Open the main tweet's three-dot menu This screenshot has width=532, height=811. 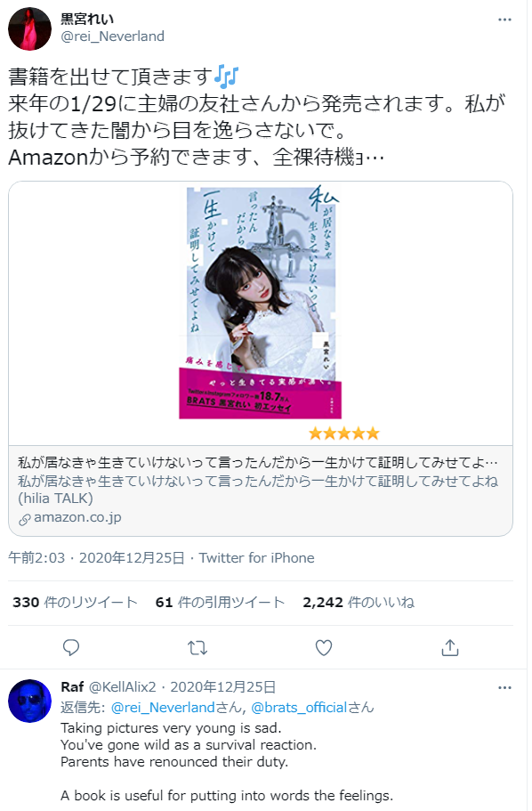(504, 20)
